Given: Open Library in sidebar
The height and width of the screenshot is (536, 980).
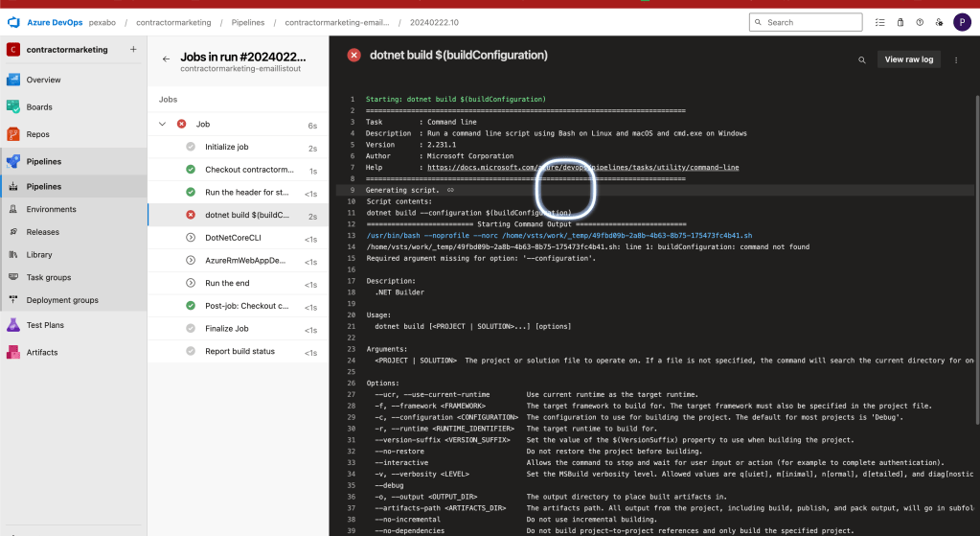Looking at the screenshot, I should [74, 254].
